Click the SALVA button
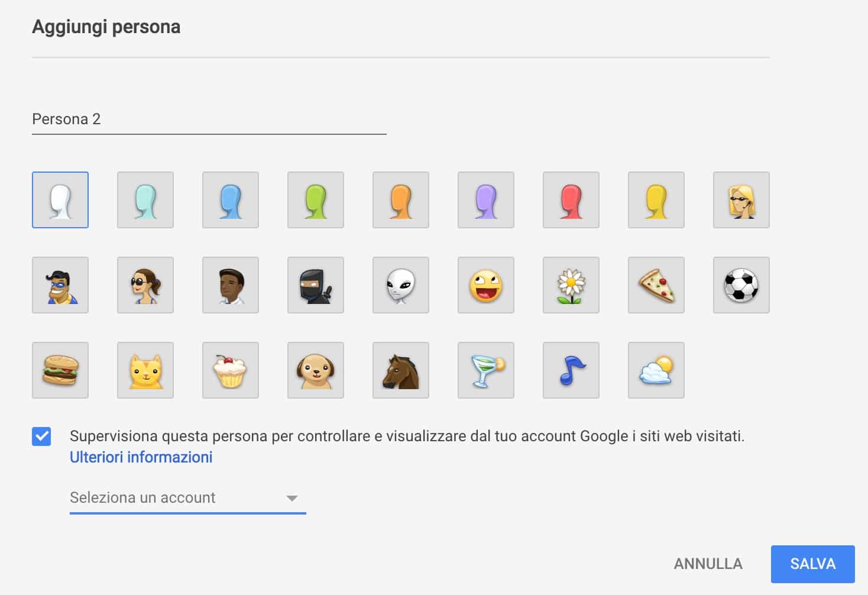 tap(812, 564)
